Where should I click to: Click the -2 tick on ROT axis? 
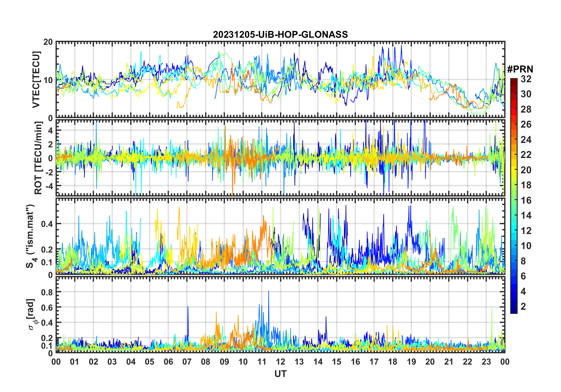pos(50,172)
